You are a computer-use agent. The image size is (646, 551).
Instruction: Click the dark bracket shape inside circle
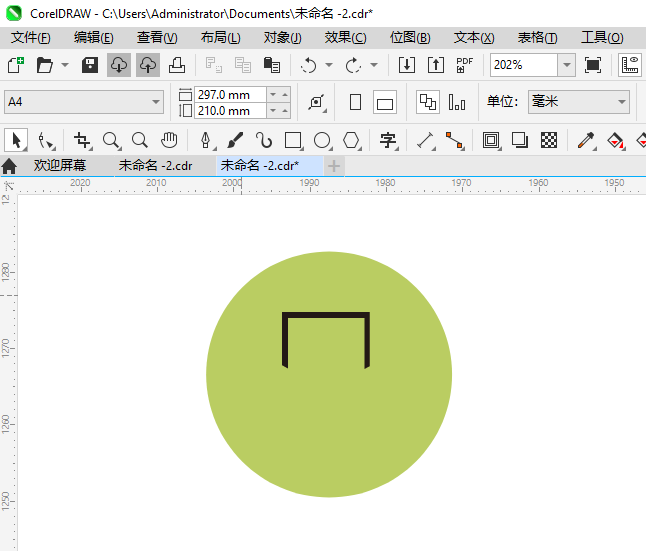pos(326,315)
